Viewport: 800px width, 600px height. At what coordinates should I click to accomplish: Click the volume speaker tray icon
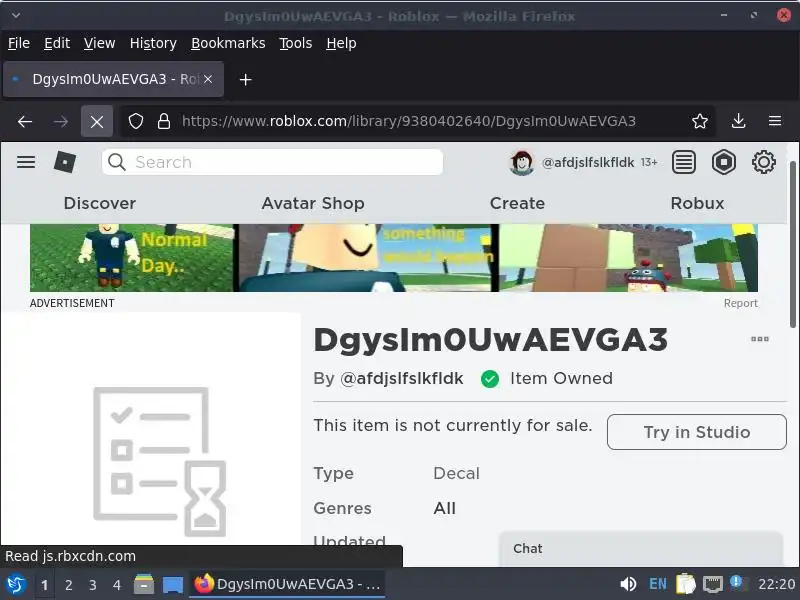point(628,584)
